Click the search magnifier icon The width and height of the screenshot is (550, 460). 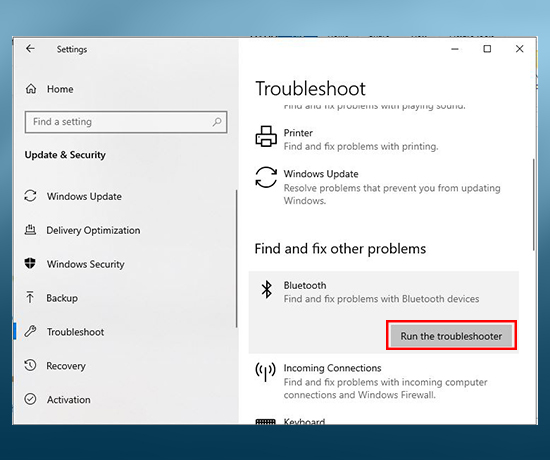(217, 122)
